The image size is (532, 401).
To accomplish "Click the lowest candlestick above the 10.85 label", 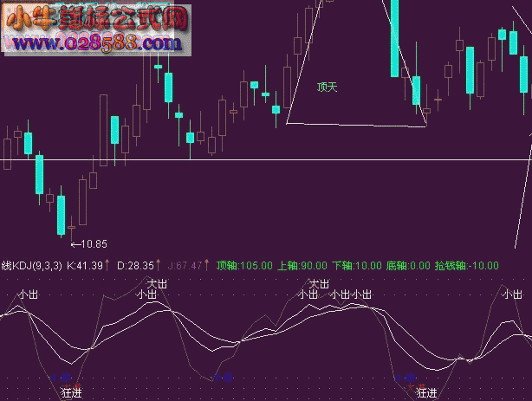I will [x=61, y=215].
